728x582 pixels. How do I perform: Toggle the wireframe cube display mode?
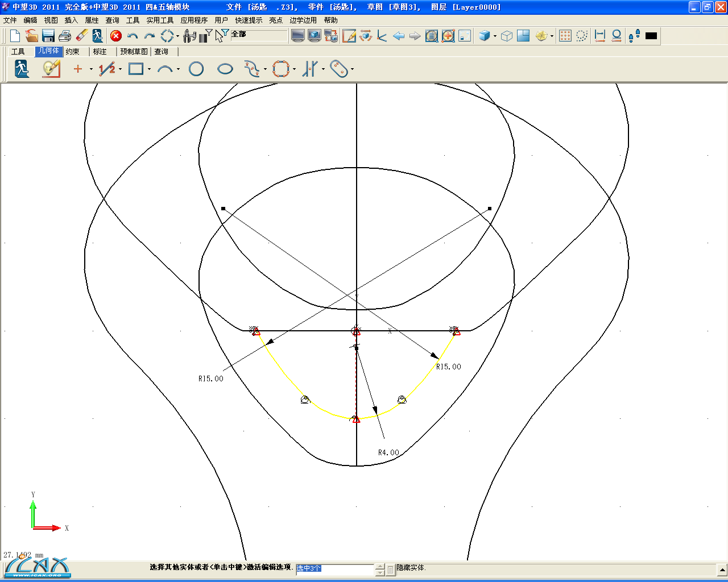point(507,36)
